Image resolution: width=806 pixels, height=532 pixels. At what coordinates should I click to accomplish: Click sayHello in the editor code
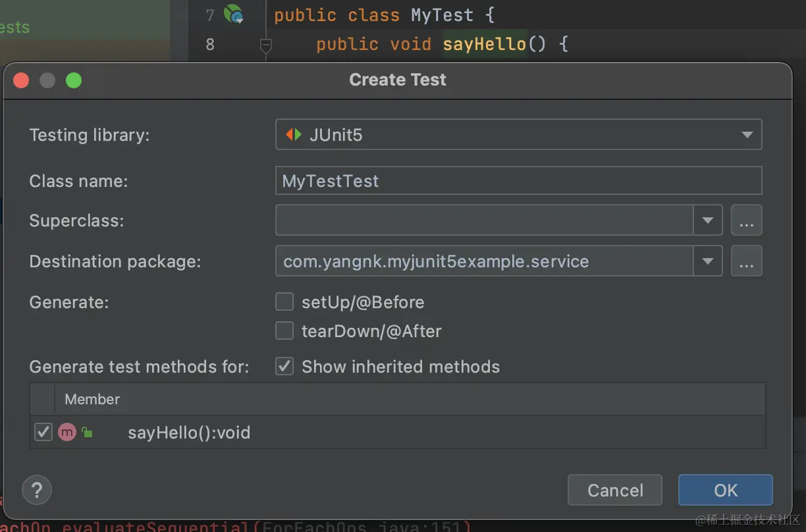click(484, 44)
